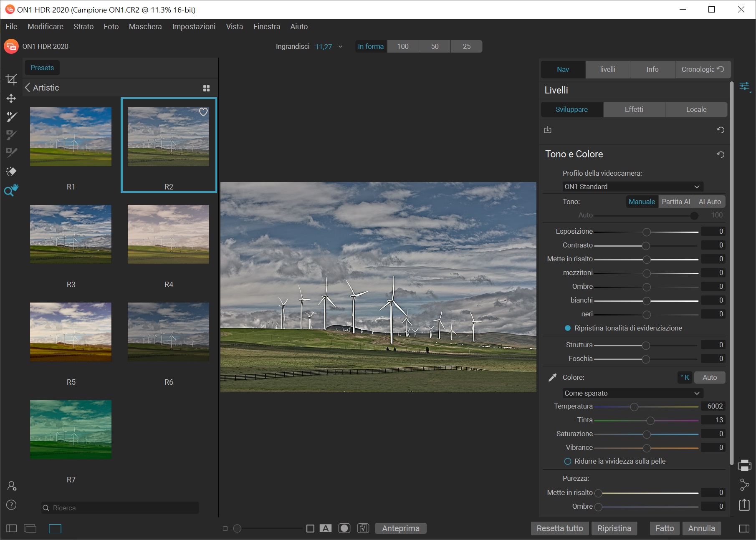Select the Crop tool
Screen dimensions: 756x540
point(11,79)
